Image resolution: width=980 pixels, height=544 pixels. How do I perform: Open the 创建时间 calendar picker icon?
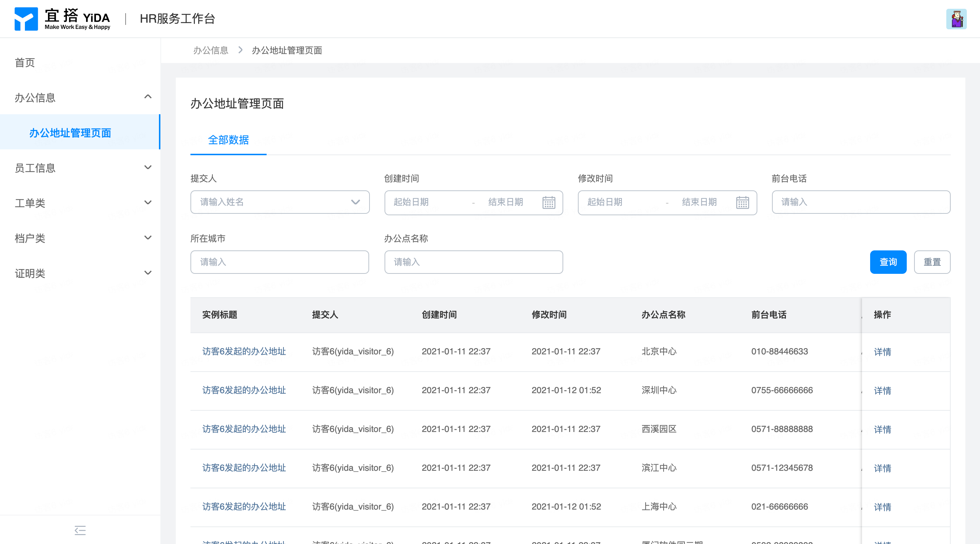[549, 202]
